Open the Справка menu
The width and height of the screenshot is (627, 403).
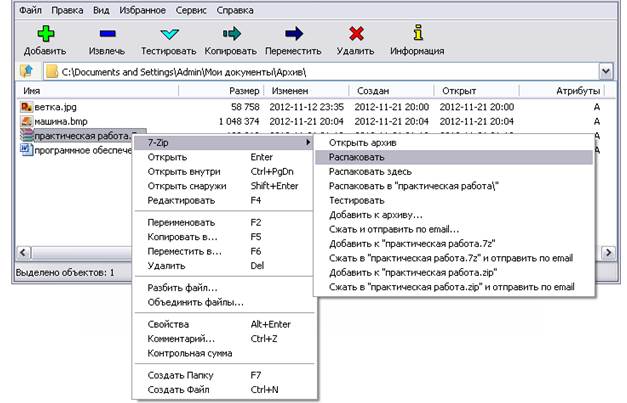coord(235,10)
